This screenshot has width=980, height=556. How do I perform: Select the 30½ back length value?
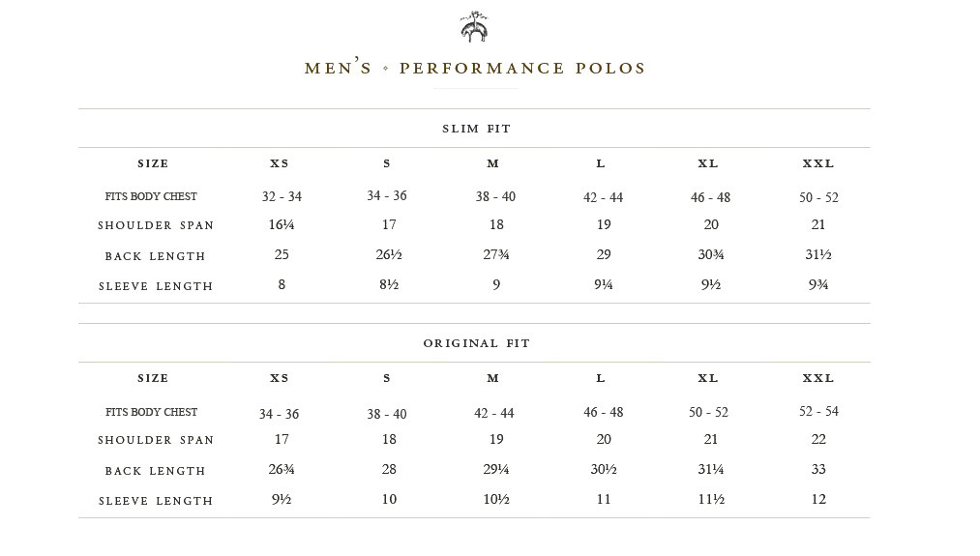point(604,470)
